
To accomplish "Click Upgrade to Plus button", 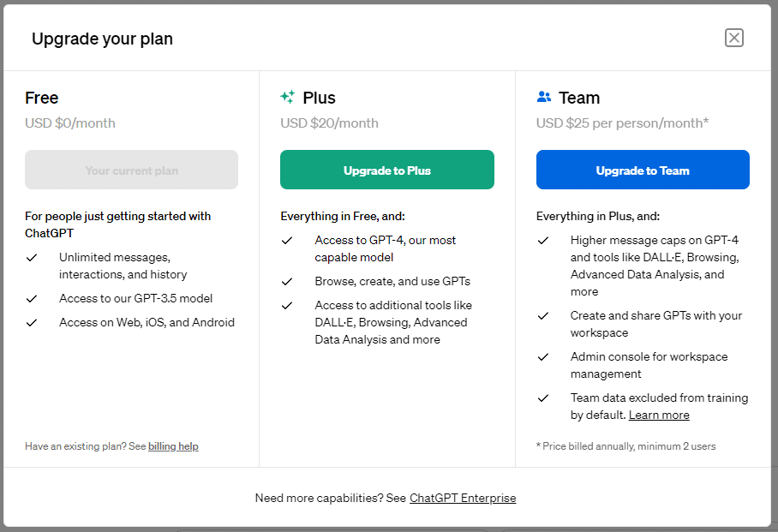I will pyautogui.click(x=387, y=170).
